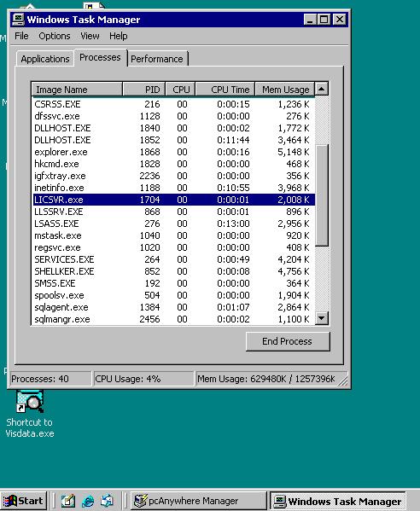Open the Start menu
This screenshot has width=420, height=511.
(x=24, y=501)
